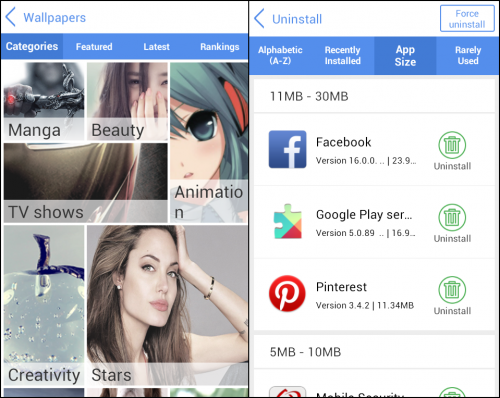This screenshot has width=500, height=398.
Task: Open the Creativity wallpaper category
Action: click(x=44, y=305)
